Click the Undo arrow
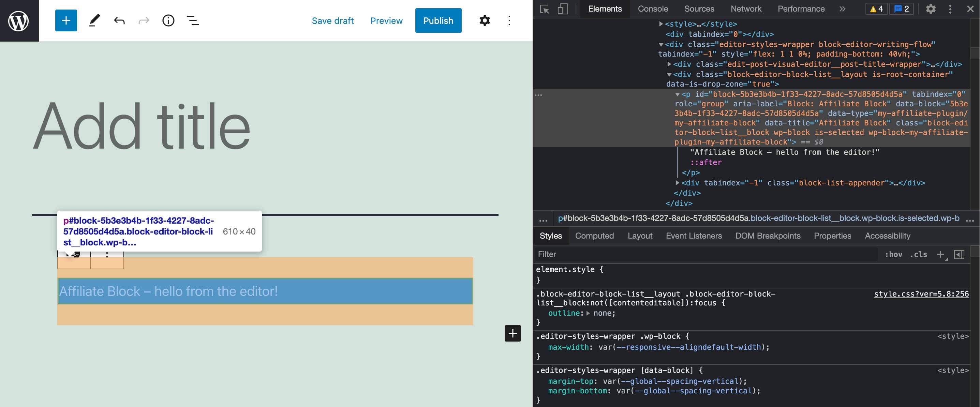Viewport: 980px width, 407px height. point(119,20)
